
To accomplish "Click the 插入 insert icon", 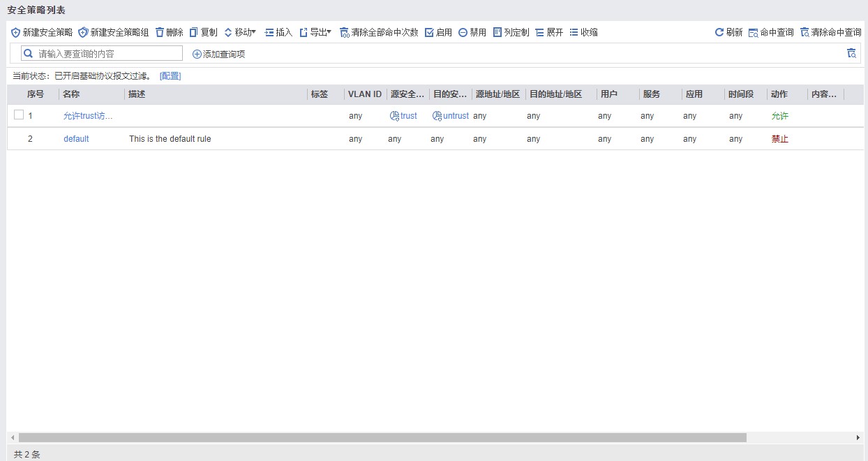I will tap(269, 33).
